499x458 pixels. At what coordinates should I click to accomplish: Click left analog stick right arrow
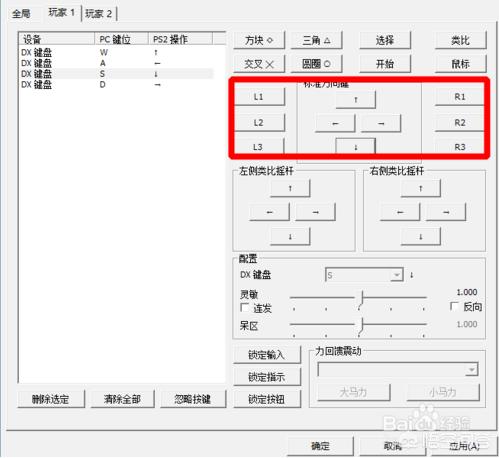pos(315,212)
